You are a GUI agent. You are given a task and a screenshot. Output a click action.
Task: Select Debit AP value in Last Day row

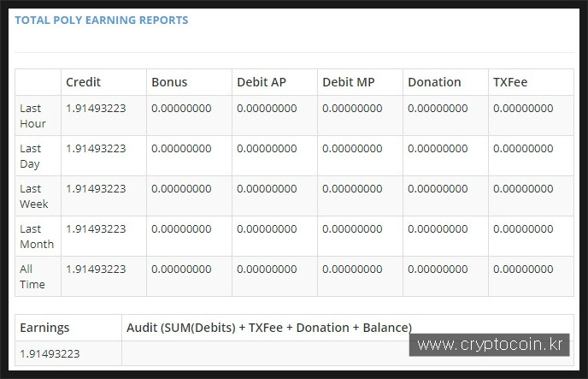click(x=267, y=148)
